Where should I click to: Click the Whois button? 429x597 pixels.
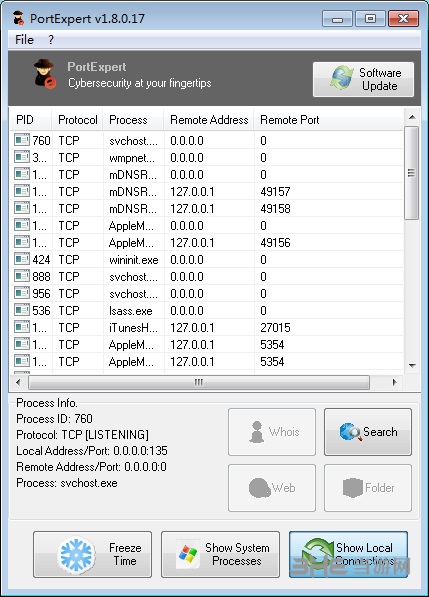pyautogui.click(x=272, y=432)
